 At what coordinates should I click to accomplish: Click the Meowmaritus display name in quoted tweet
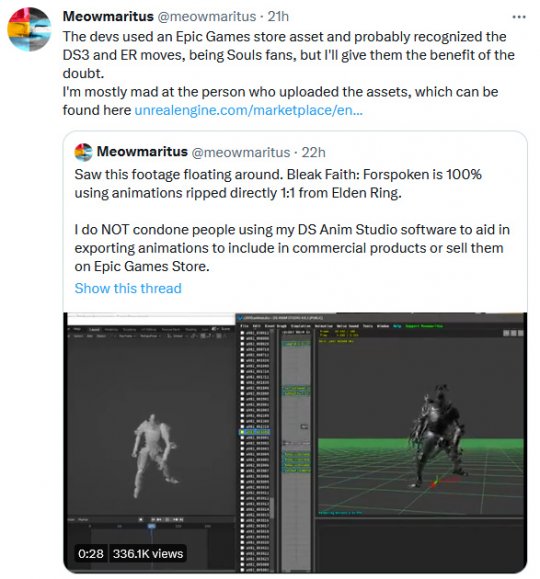click(x=142, y=151)
